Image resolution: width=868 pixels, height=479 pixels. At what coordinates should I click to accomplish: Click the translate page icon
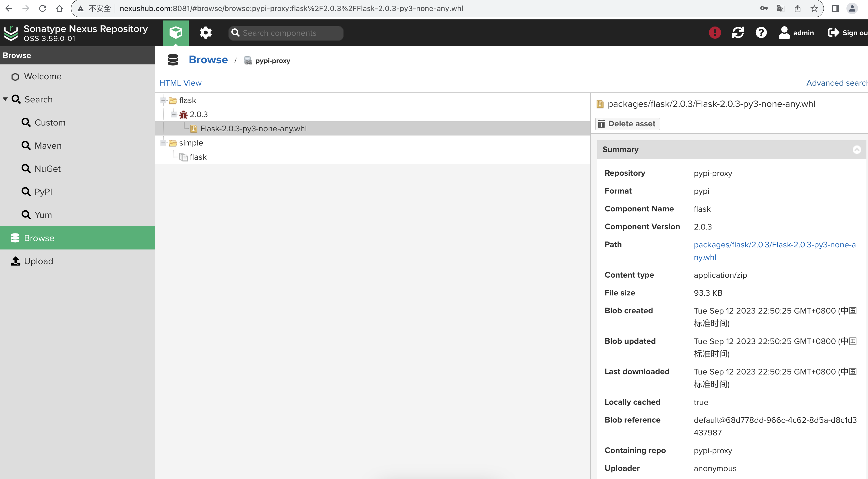pyautogui.click(x=780, y=8)
